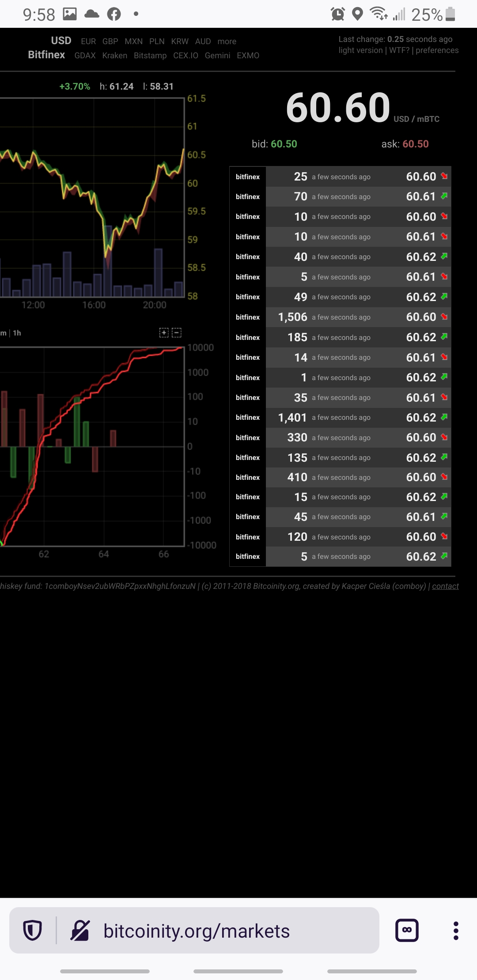Screen dimensions: 477x980
Task: Open the browser tabs counter button
Action: [407, 930]
